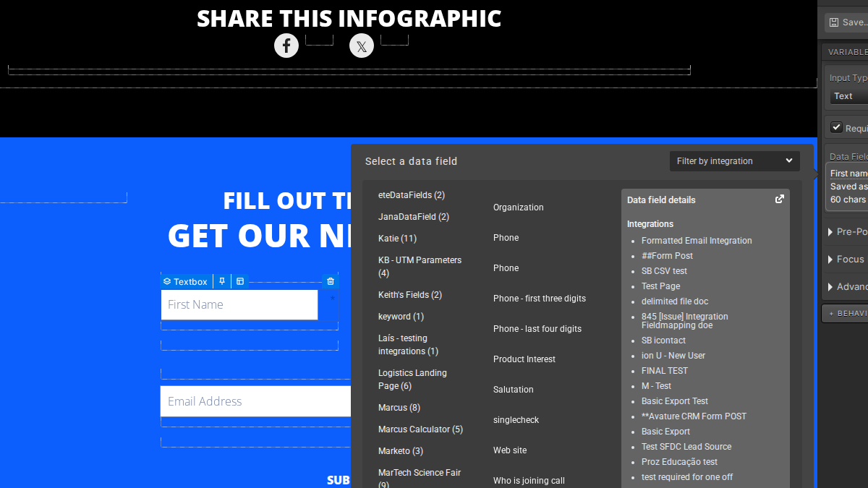Click the Email Address input field
868x488 pixels.
tap(255, 401)
